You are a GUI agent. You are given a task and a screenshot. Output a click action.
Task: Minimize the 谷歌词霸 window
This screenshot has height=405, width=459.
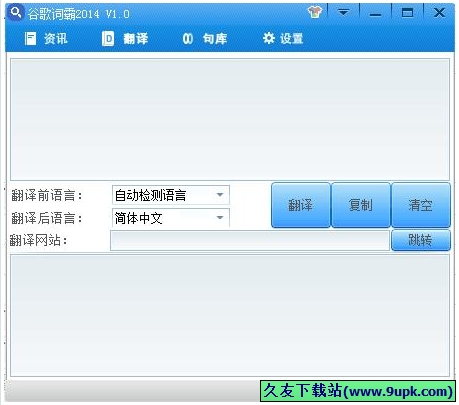click(375, 13)
